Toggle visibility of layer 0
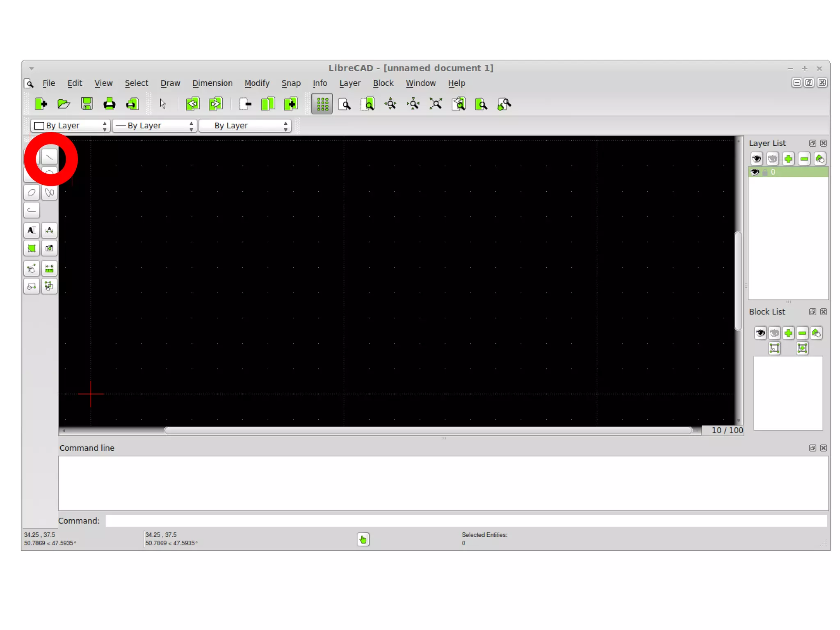The width and height of the screenshot is (840, 630). (755, 172)
